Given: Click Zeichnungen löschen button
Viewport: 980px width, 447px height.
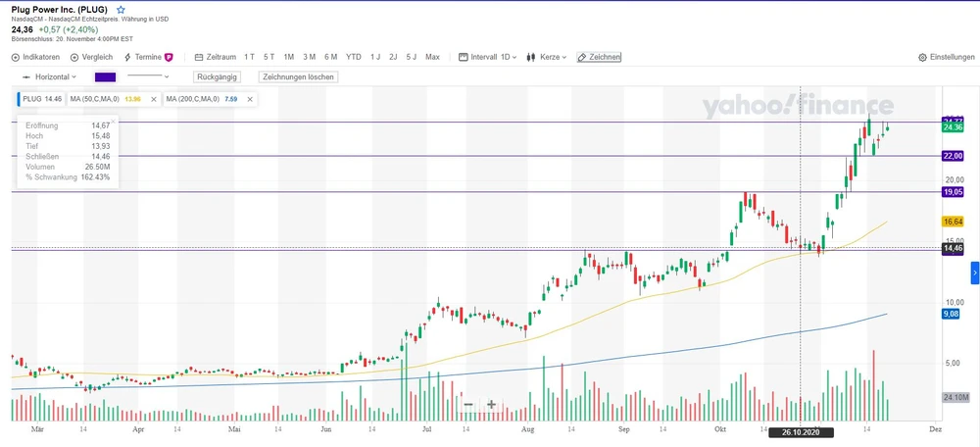Looking at the screenshot, I should point(298,76).
